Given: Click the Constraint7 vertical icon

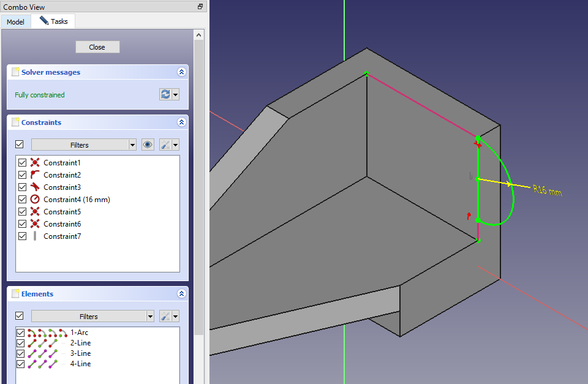Looking at the screenshot, I should pos(35,236).
